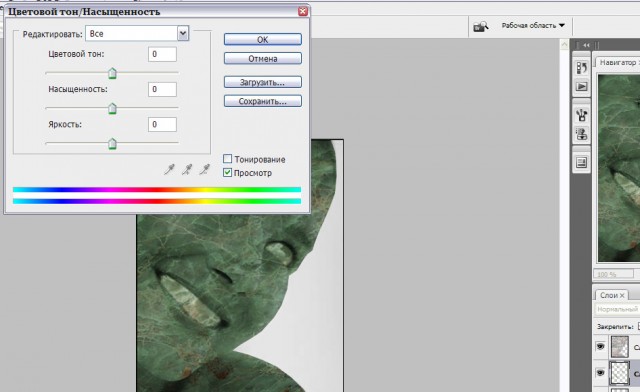The height and width of the screenshot is (392, 640).
Task: Focus the Насыщенность value field
Action: 162,89
